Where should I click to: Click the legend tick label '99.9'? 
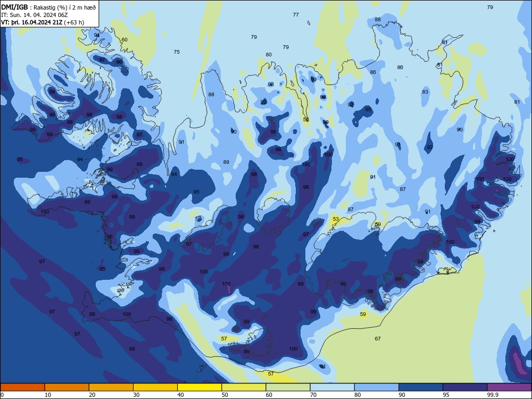(492, 395)
